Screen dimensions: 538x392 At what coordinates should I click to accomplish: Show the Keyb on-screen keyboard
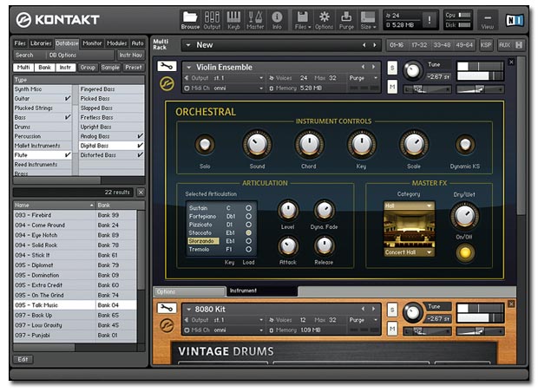click(233, 19)
